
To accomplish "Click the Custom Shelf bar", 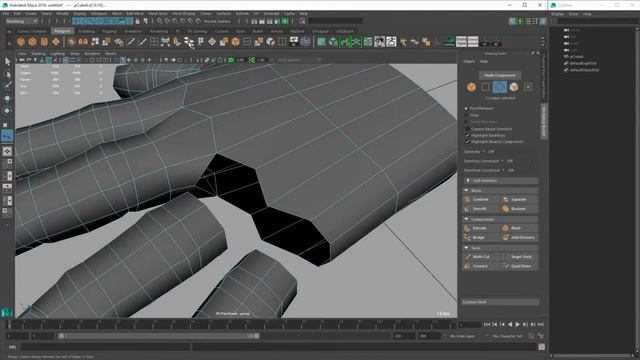I will [x=500, y=302].
